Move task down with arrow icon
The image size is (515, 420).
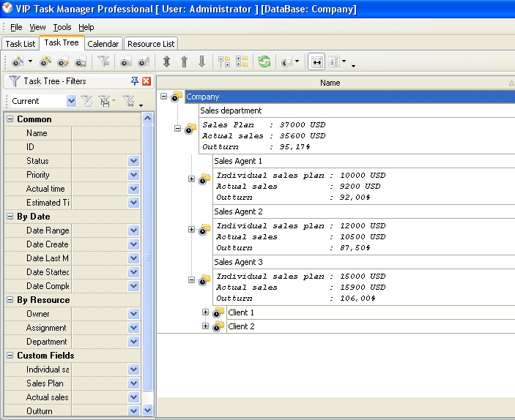click(201, 61)
